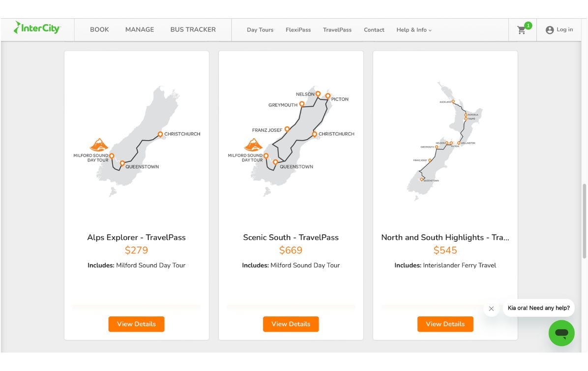The width and height of the screenshot is (588, 371).
Task: Click the Queenstown pin on Alps Explorer map
Action: coord(122,163)
